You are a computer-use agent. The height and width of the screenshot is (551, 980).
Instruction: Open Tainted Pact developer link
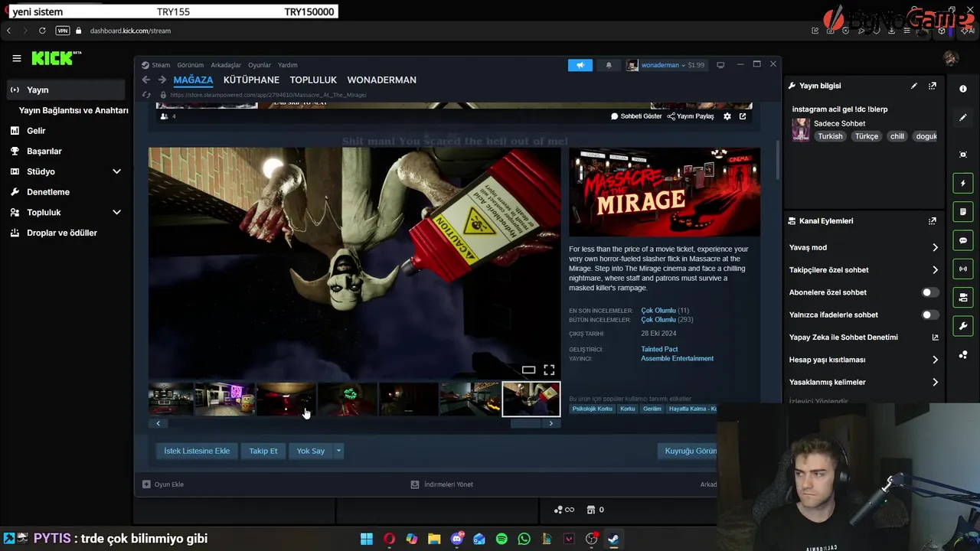pos(659,349)
